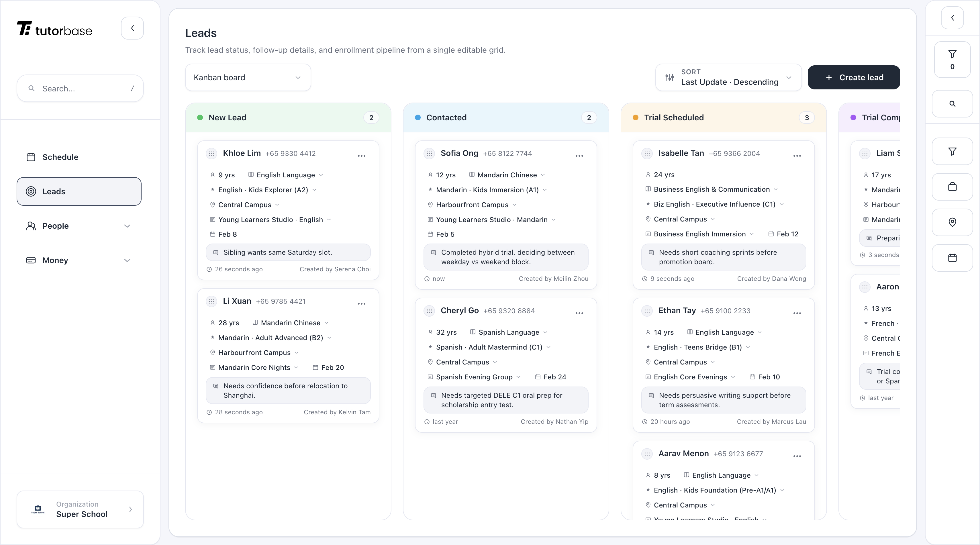Click drag handle on Sofia Ong card
This screenshot has width=980, height=545.
pyautogui.click(x=429, y=154)
